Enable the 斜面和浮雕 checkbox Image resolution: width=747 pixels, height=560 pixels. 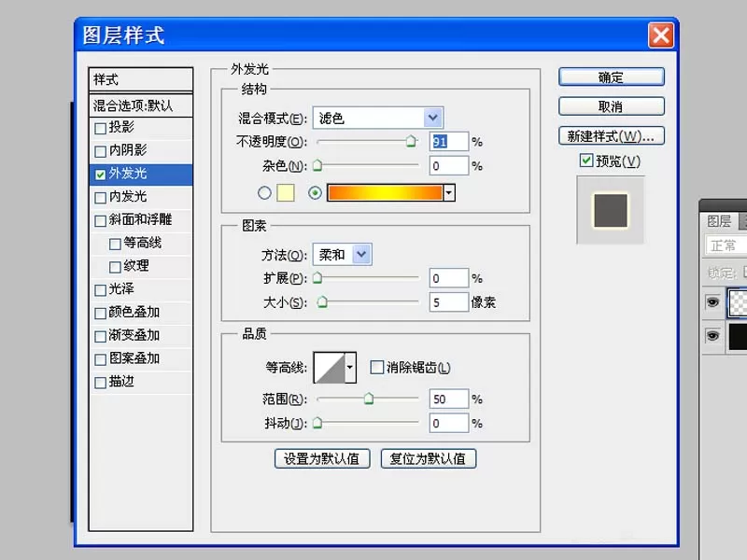coord(101,221)
